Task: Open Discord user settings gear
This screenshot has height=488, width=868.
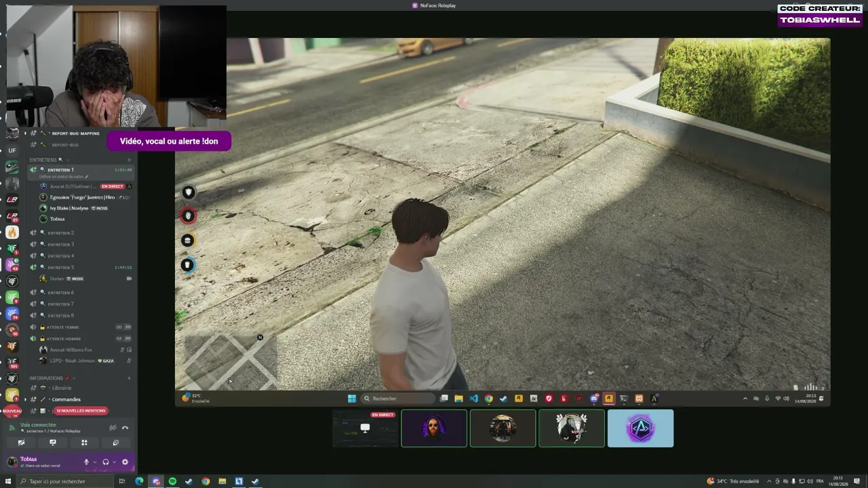Action: click(125, 462)
